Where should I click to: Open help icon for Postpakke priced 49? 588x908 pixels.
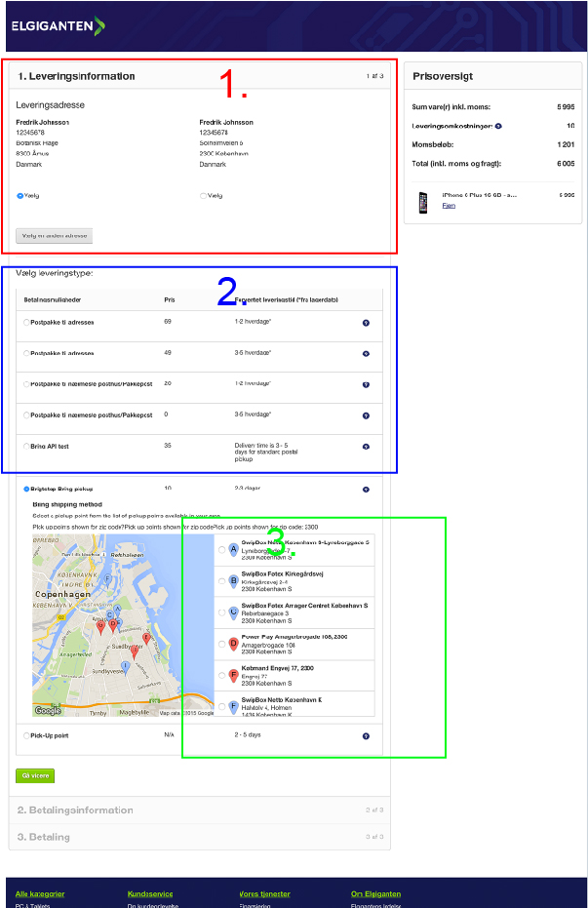point(366,354)
